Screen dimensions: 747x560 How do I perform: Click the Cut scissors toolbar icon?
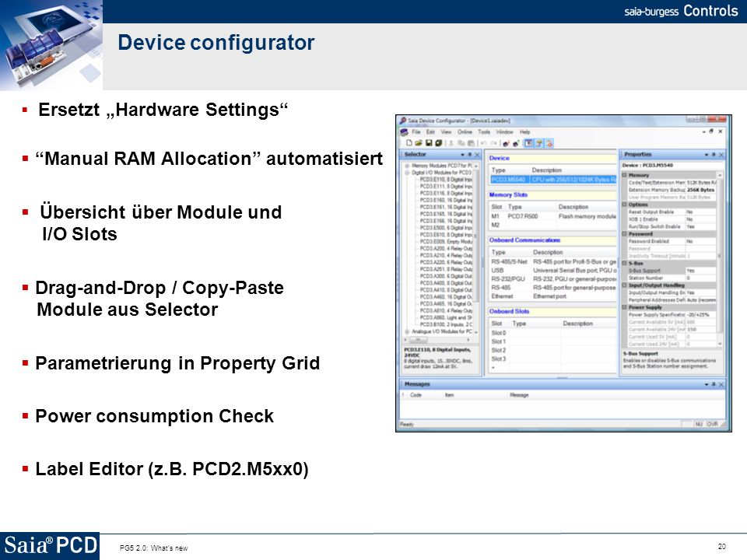pyautogui.click(x=451, y=143)
